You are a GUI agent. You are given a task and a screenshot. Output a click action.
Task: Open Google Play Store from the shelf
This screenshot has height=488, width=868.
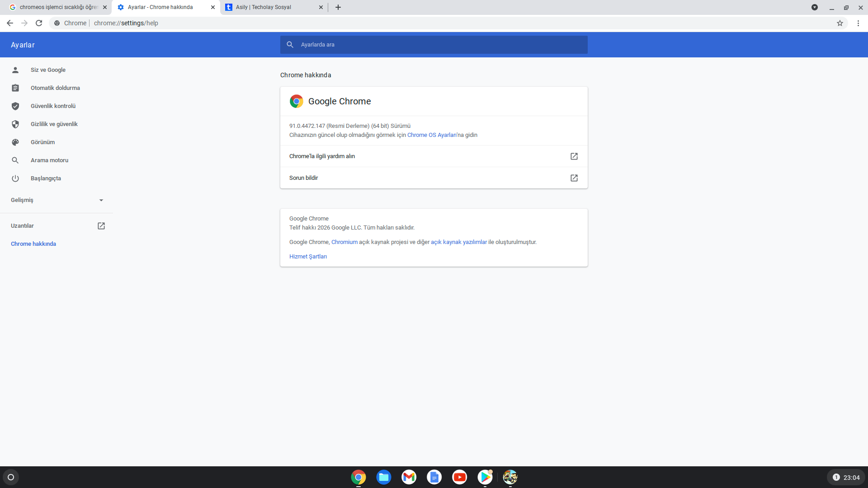[485, 477]
